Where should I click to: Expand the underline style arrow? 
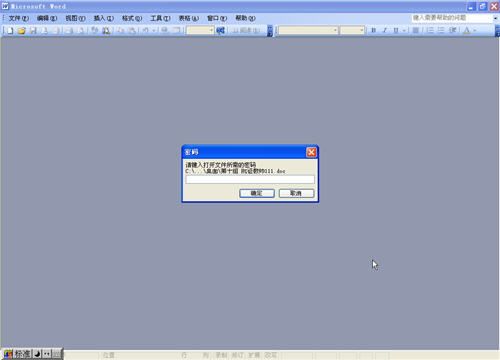(404, 30)
